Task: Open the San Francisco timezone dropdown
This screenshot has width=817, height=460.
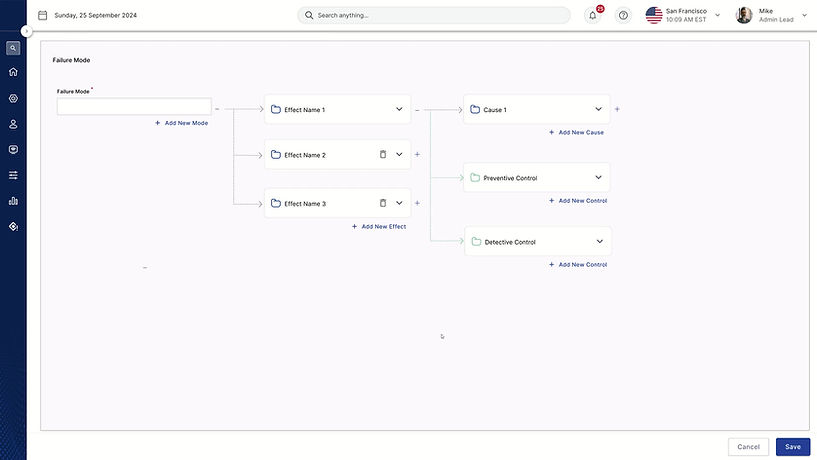Action: click(x=717, y=15)
